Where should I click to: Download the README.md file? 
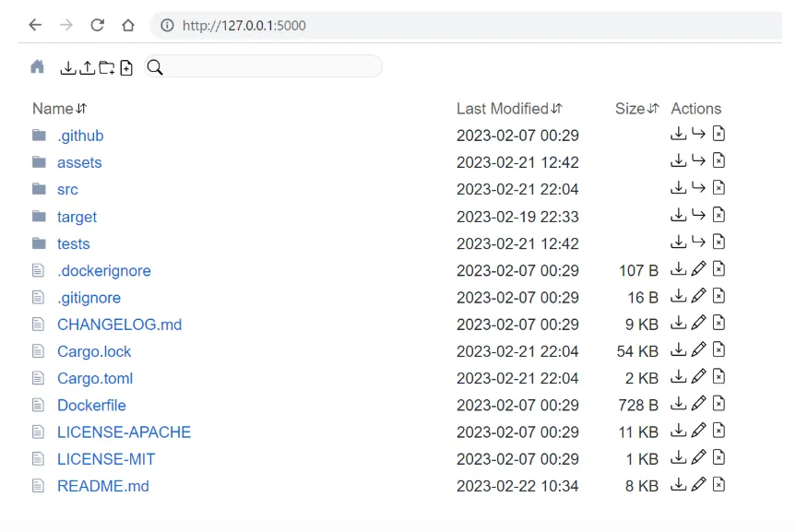pyautogui.click(x=678, y=485)
